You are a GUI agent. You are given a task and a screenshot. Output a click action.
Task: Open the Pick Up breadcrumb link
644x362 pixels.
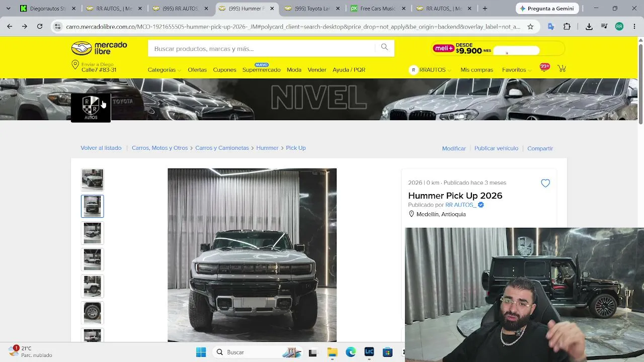[296, 148]
